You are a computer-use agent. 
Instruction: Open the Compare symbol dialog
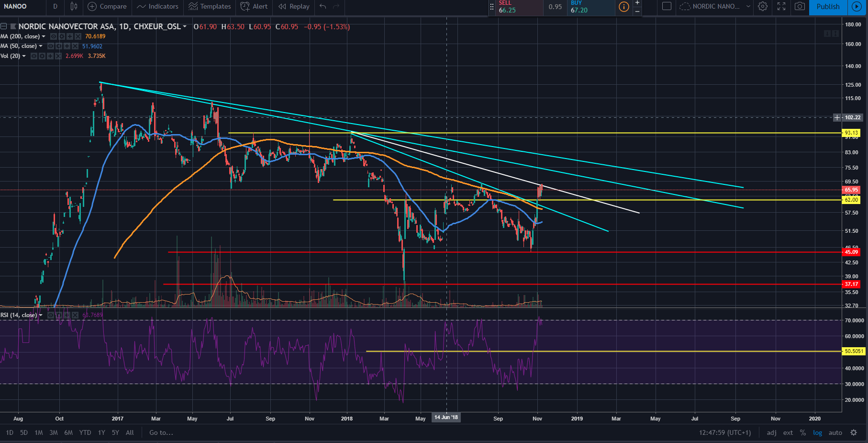[x=107, y=6]
